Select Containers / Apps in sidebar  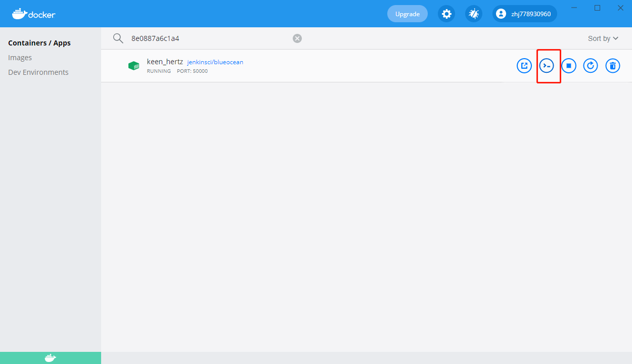pos(39,43)
